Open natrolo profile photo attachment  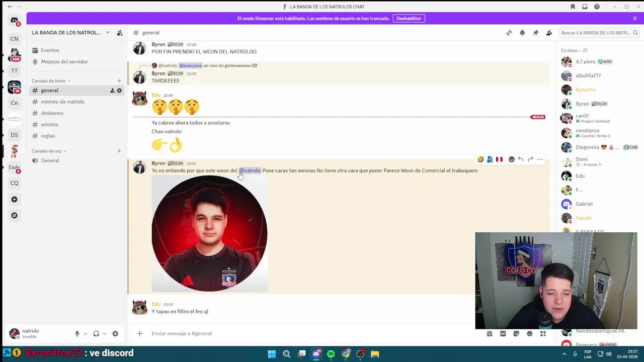(x=209, y=234)
